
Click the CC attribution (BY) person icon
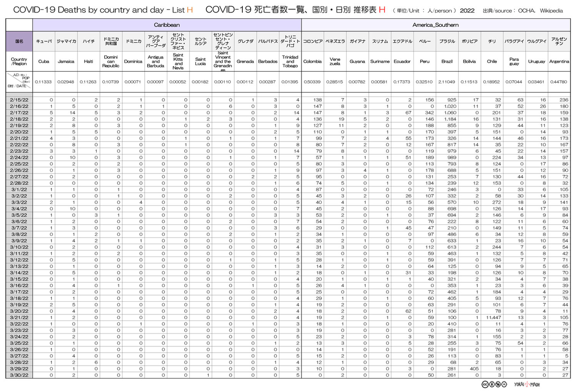491,384
